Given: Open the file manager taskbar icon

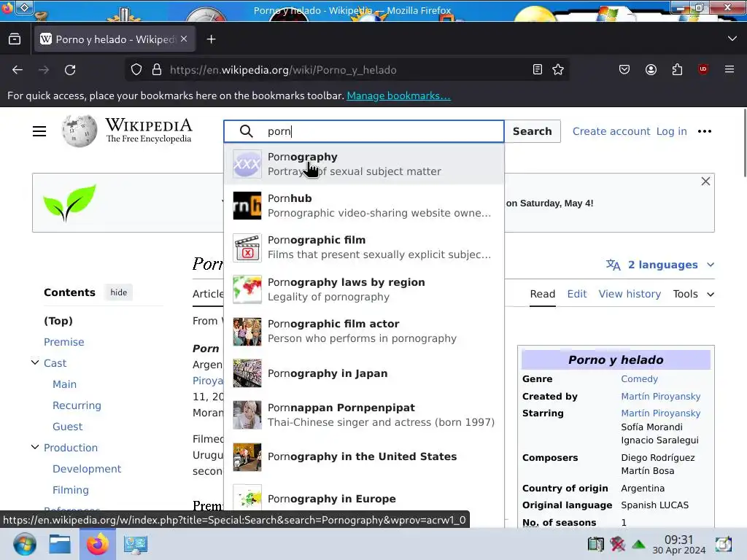Looking at the screenshot, I should [x=60, y=544].
